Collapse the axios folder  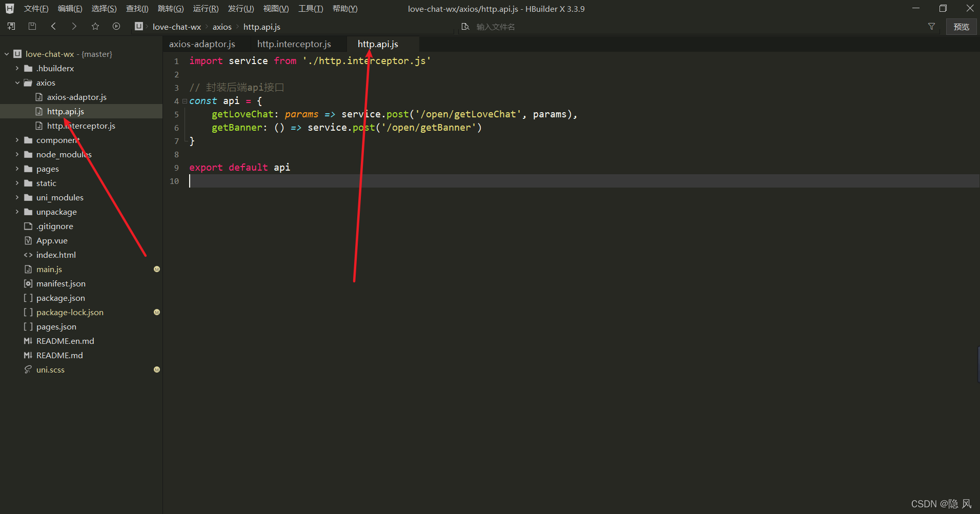coord(17,83)
